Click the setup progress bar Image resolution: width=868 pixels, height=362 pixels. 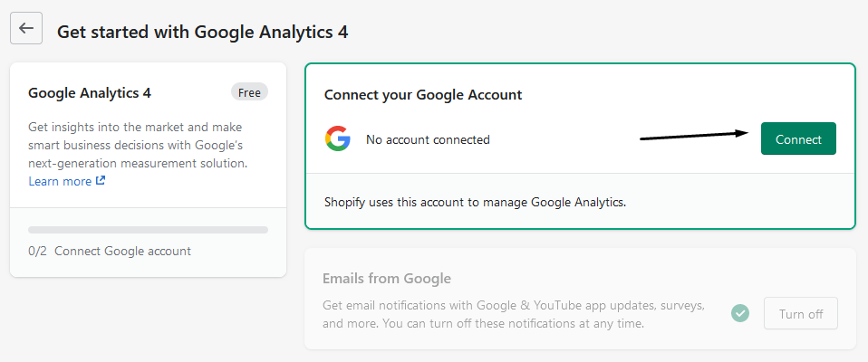pyautogui.click(x=148, y=230)
